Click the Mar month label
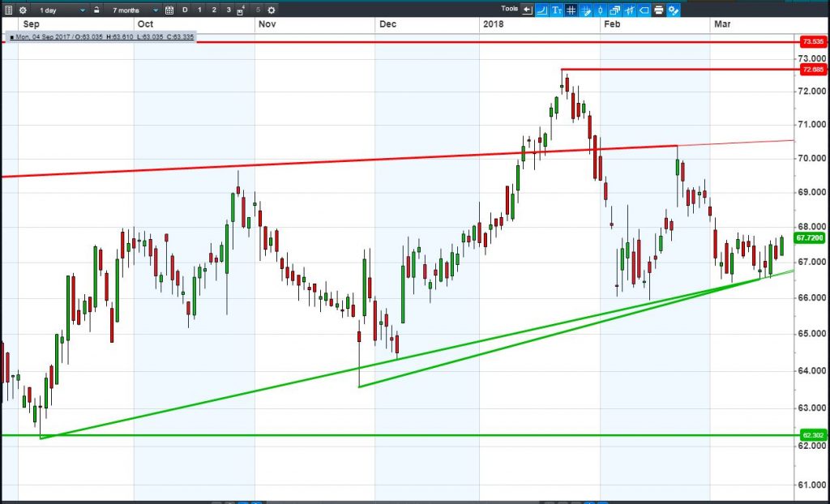 (722, 24)
